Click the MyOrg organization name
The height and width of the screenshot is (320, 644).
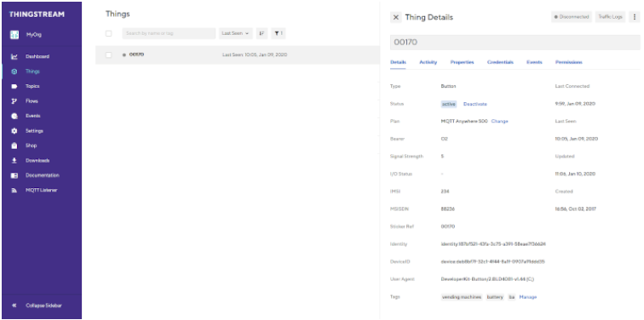pos(34,35)
